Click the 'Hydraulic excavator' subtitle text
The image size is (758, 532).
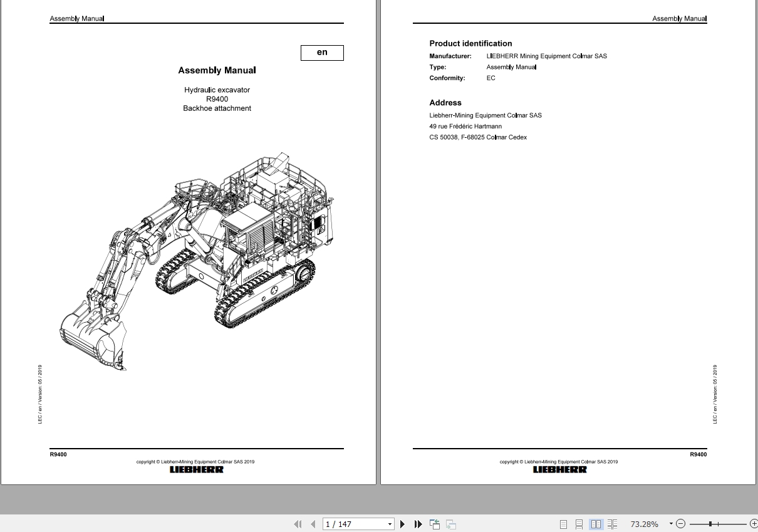pos(217,90)
